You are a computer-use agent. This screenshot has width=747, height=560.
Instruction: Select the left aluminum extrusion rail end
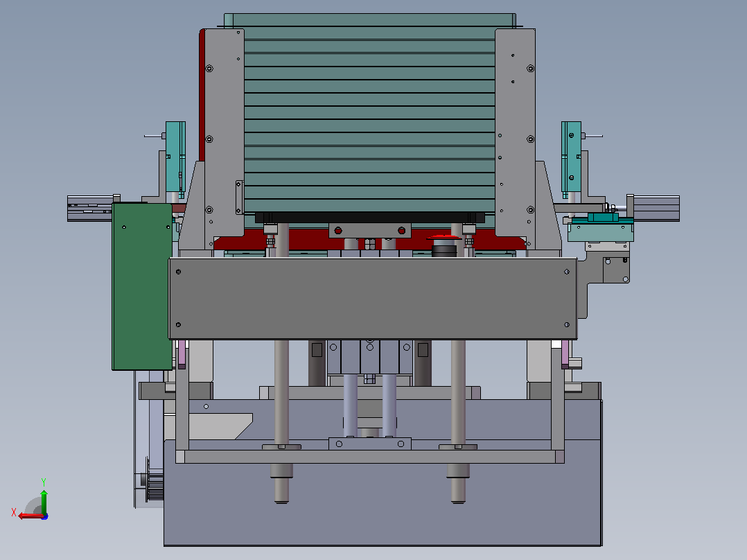click(x=89, y=209)
